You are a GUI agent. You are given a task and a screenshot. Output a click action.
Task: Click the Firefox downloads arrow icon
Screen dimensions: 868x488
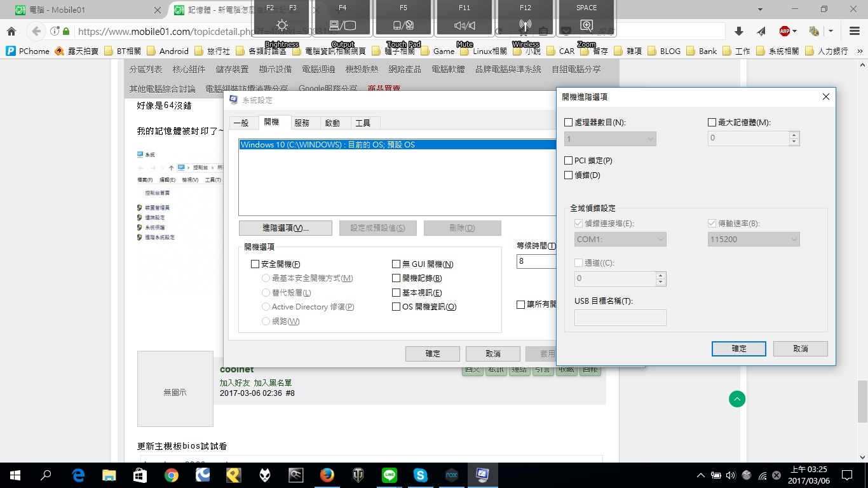click(738, 31)
